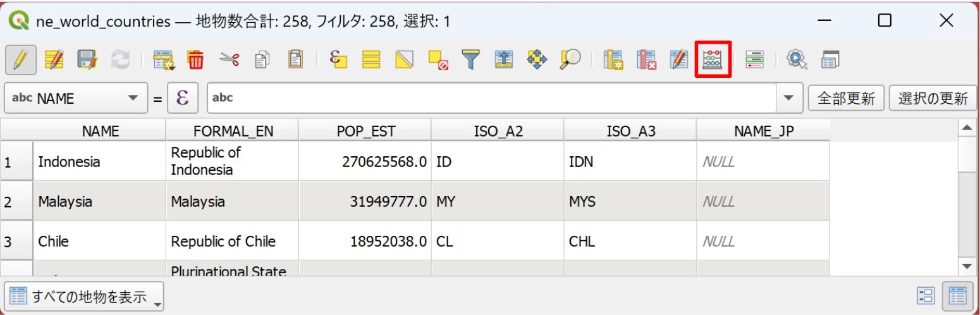Expand the expression input dropdown arrow
The height and width of the screenshot is (315, 980).
coord(788,98)
